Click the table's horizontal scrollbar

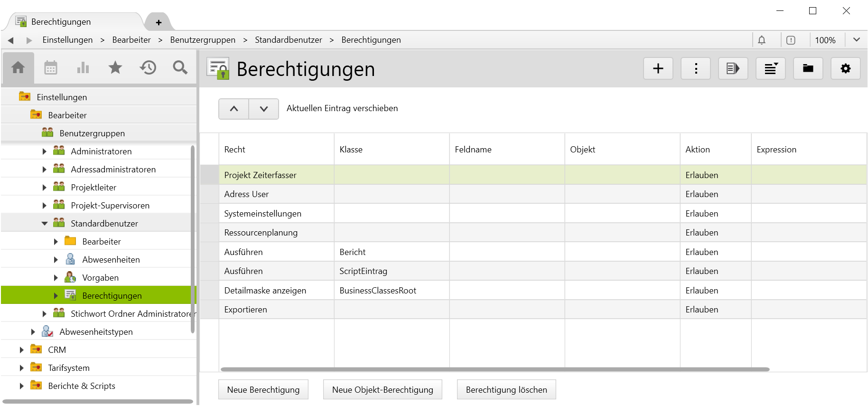[x=495, y=369]
